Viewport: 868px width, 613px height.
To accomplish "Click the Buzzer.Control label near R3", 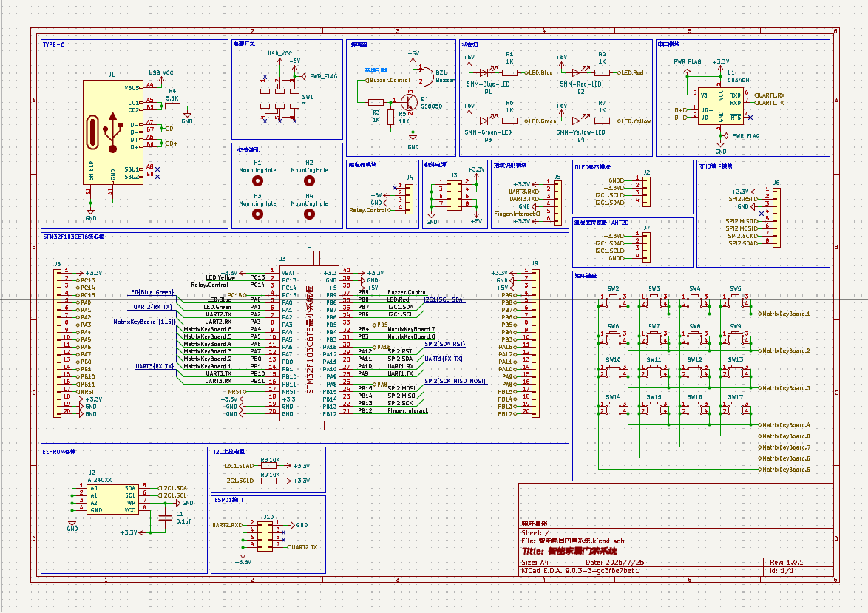I will pyautogui.click(x=388, y=81).
